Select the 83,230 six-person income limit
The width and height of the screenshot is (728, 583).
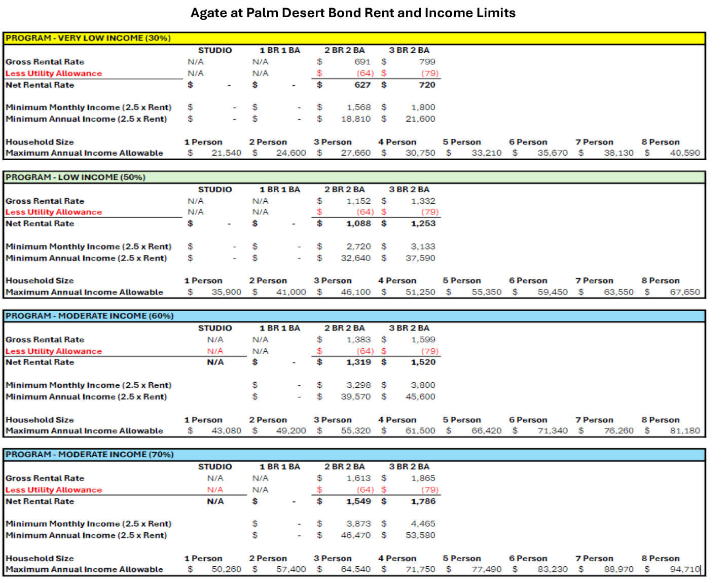553,570
